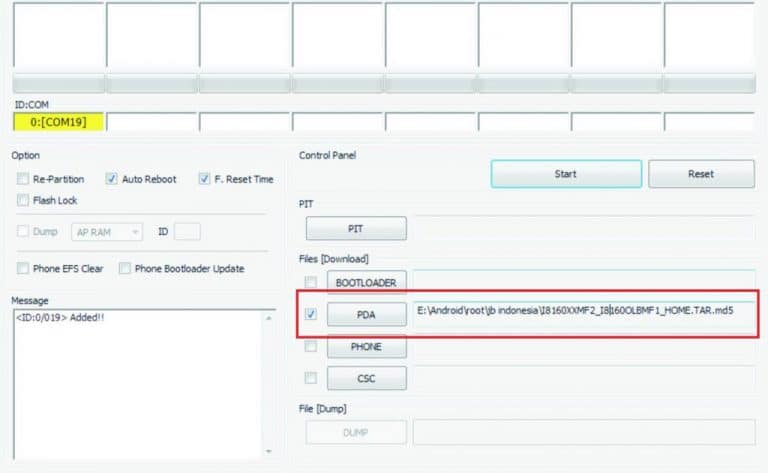This screenshot has height=473, width=768.
Task: Select the yellow 0:[COM19] port box
Action: pyautogui.click(x=58, y=122)
